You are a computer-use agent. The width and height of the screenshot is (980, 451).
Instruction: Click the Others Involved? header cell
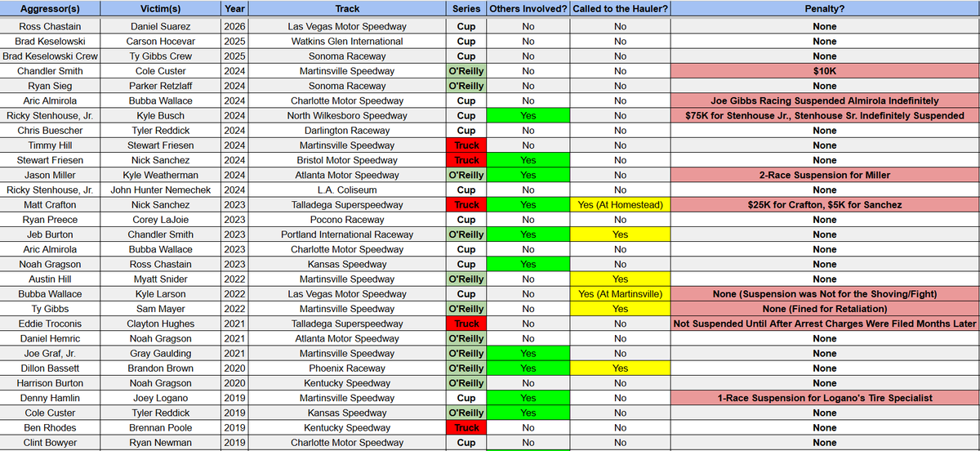528,9
